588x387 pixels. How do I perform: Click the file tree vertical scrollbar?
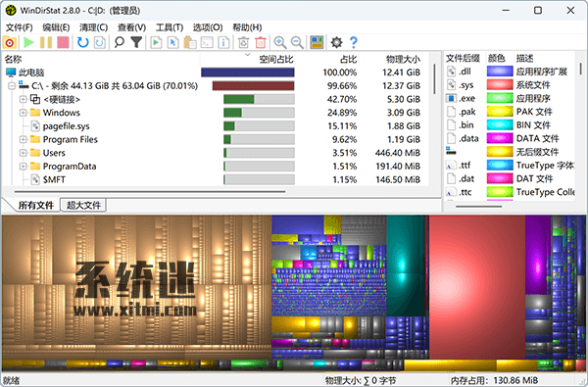click(434, 78)
